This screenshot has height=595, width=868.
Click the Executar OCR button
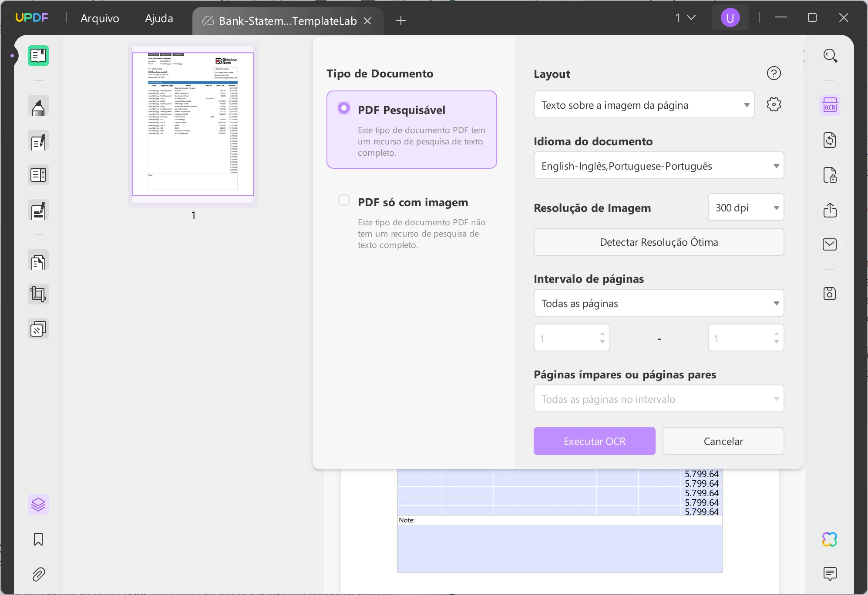[x=594, y=441]
